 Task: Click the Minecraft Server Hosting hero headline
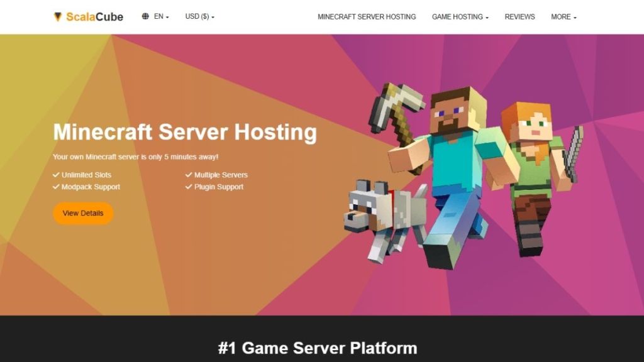[x=185, y=132]
